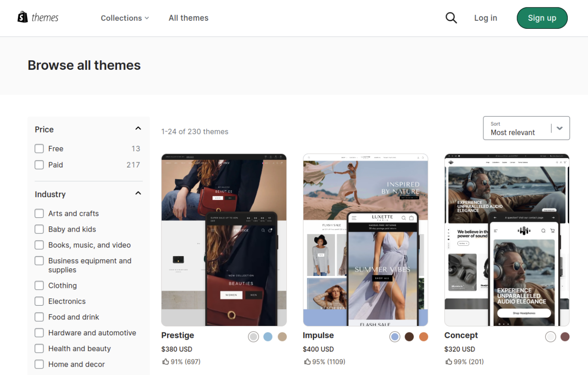Check the Paid price filter
Image resolution: width=588 pixels, height=375 pixels.
(x=39, y=164)
